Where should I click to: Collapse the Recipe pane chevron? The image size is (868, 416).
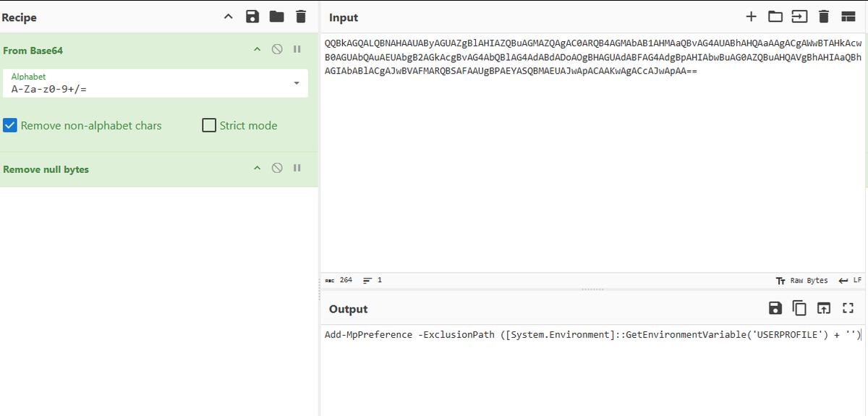pos(228,17)
